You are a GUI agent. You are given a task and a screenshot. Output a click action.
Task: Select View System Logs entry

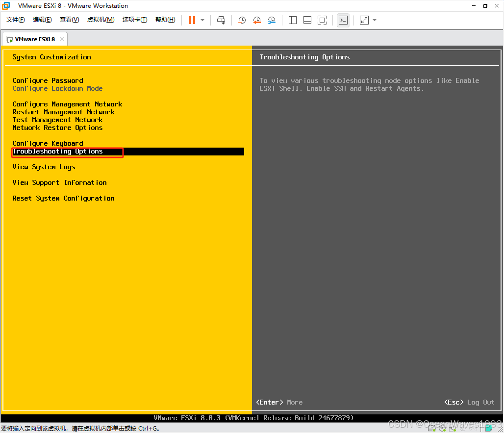[44, 167]
